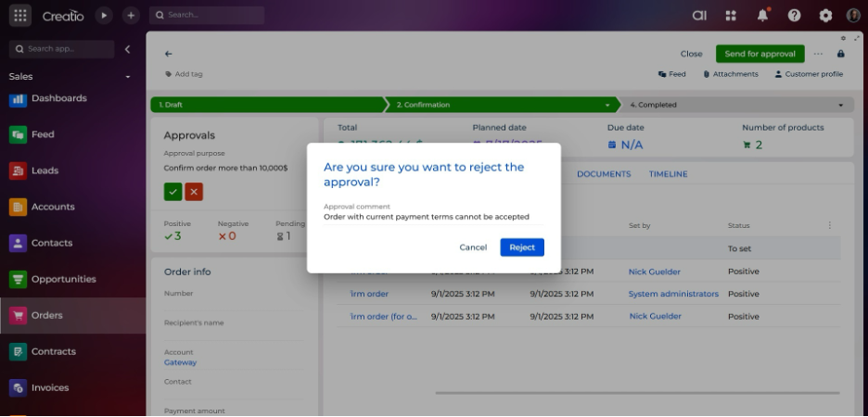Click the run process play icon

point(104,16)
